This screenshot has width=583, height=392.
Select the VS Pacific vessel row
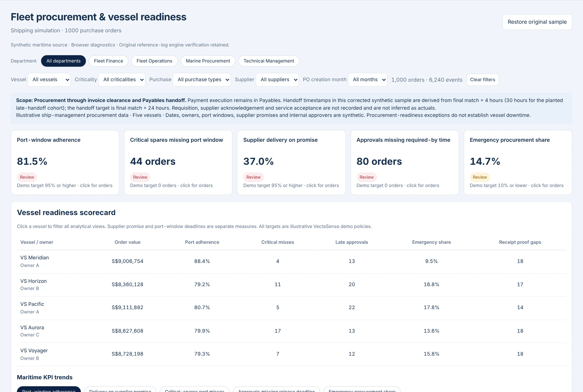coord(291,308)
